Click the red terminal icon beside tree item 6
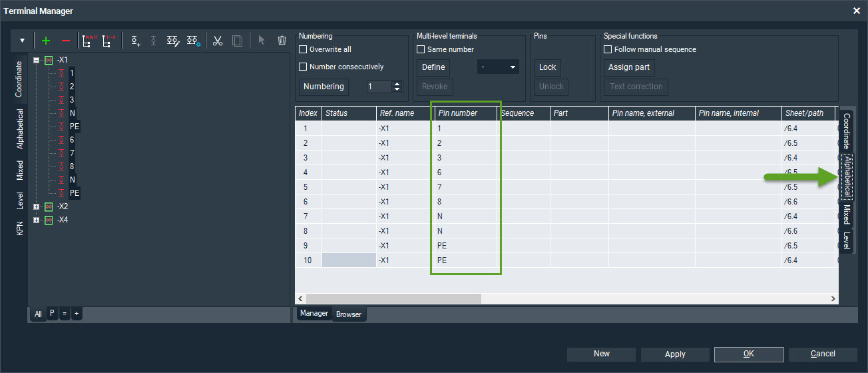868x373 pixels. pyautogui.click(x=61, y=140)
